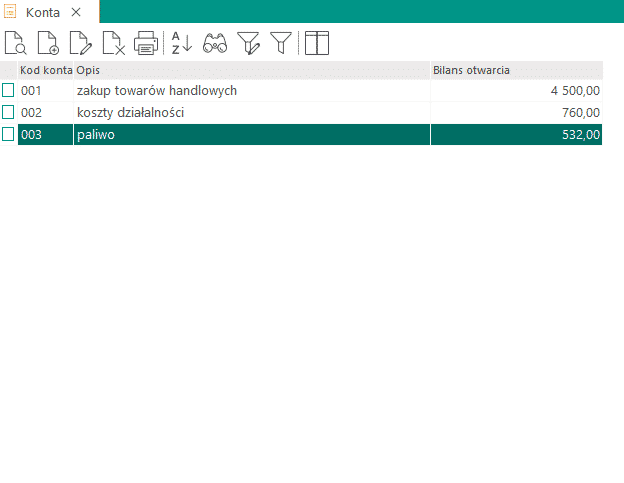
Task: Check the box for account 001
Action: [8, 90]
